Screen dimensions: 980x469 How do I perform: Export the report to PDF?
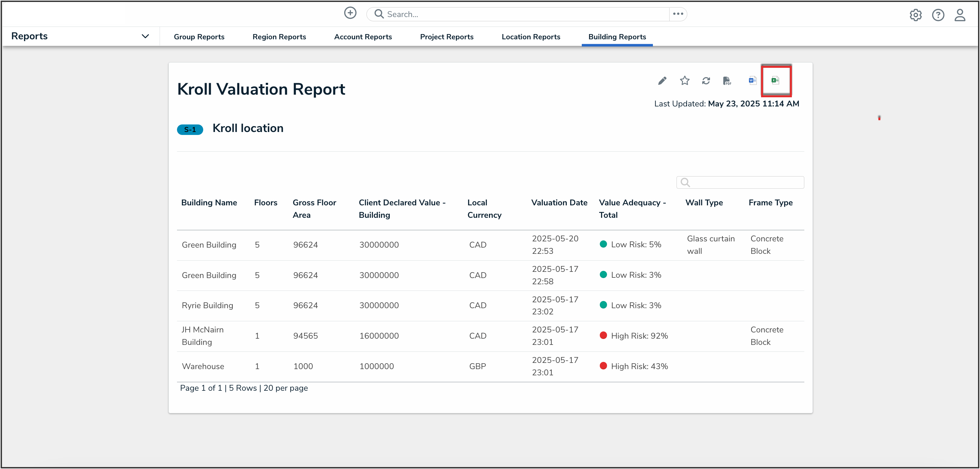[727, 81]
